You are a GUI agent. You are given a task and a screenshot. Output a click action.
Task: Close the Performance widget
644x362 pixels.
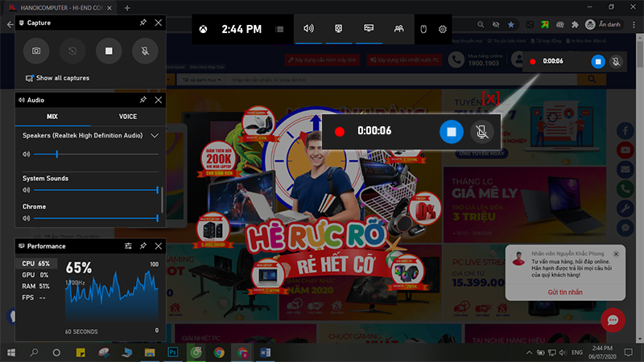[x=158, y=246]
